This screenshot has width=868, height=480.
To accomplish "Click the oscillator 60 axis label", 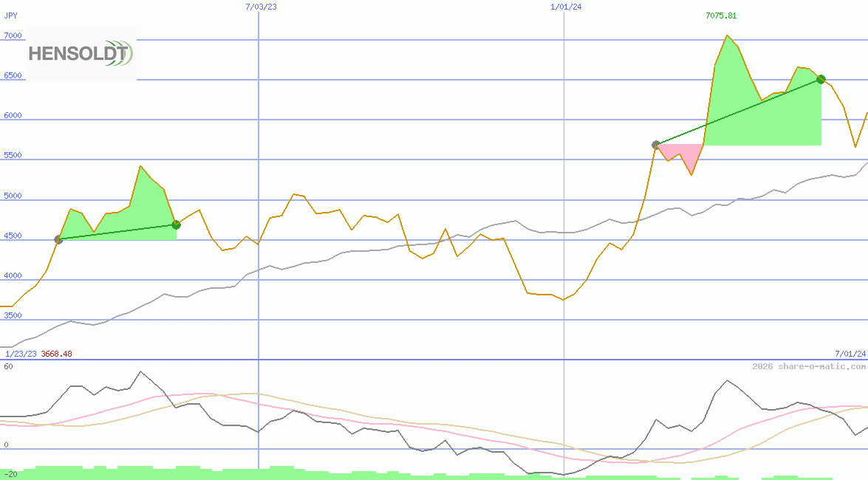I will 9,366.
